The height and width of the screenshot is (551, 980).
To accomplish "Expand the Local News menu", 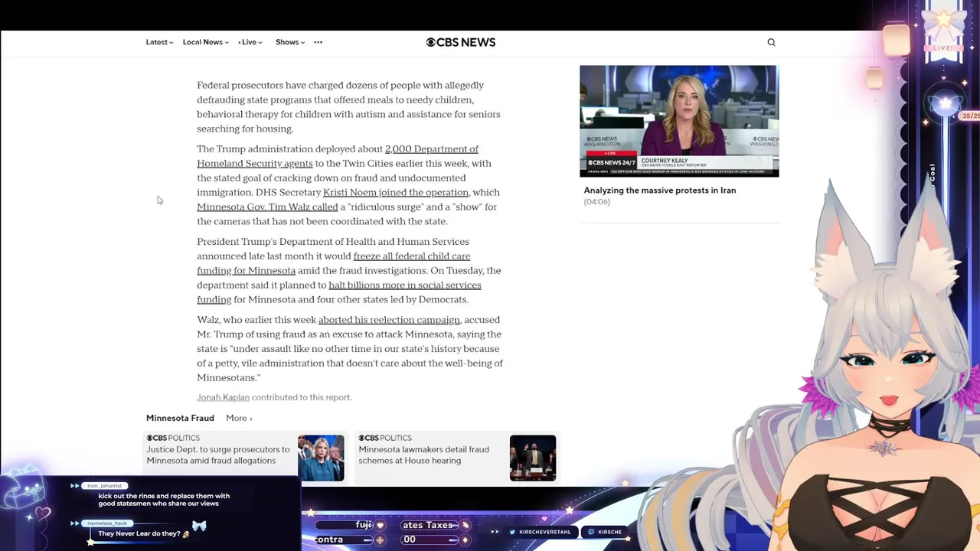I will coord(205,42).
